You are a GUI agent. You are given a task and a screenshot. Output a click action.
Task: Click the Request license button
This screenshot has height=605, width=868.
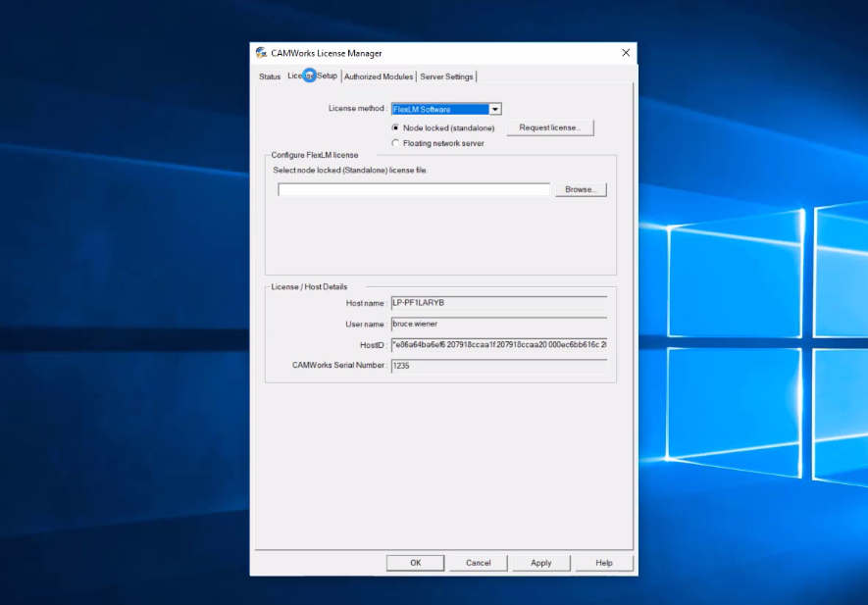tap(549, 127)
